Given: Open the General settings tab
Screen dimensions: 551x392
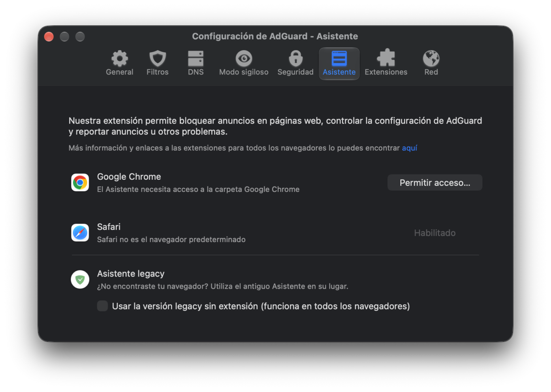Looking at the screenshot, I should [x=120, y=64].
